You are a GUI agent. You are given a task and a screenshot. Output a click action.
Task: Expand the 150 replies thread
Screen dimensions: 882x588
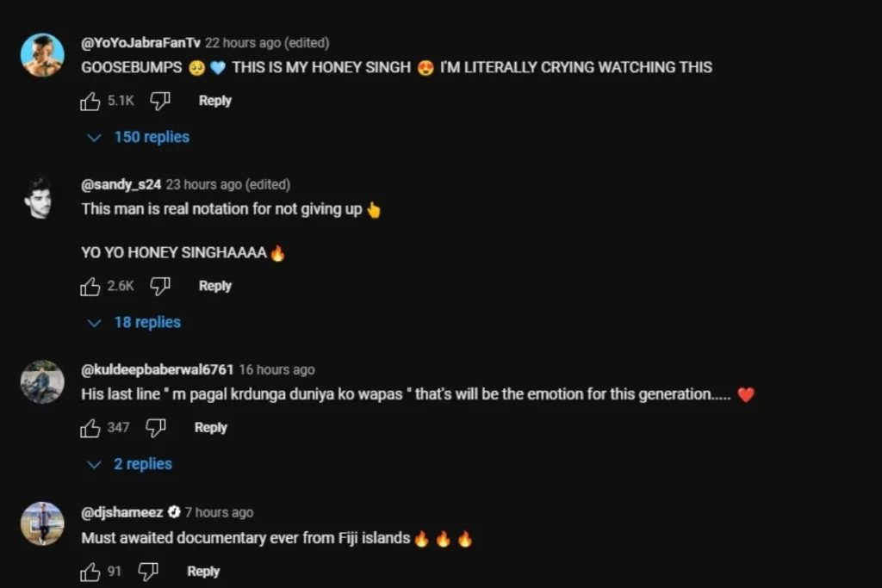pos(139,137)
